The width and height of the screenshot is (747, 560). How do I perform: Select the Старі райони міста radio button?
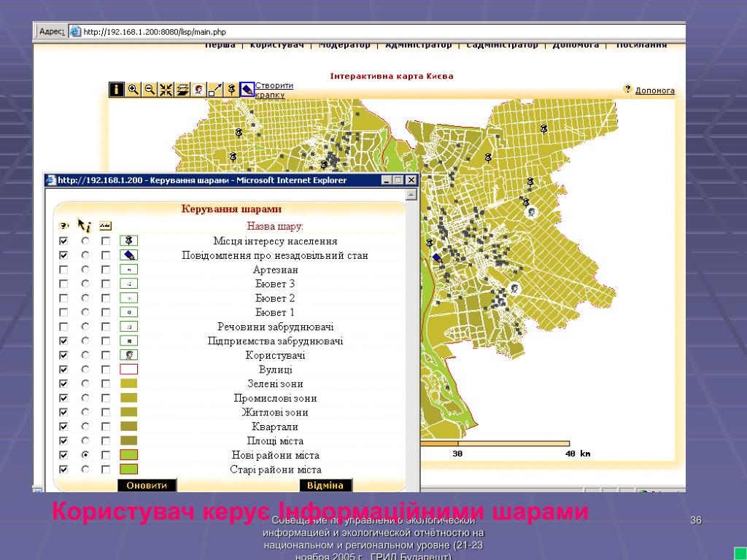85,470
